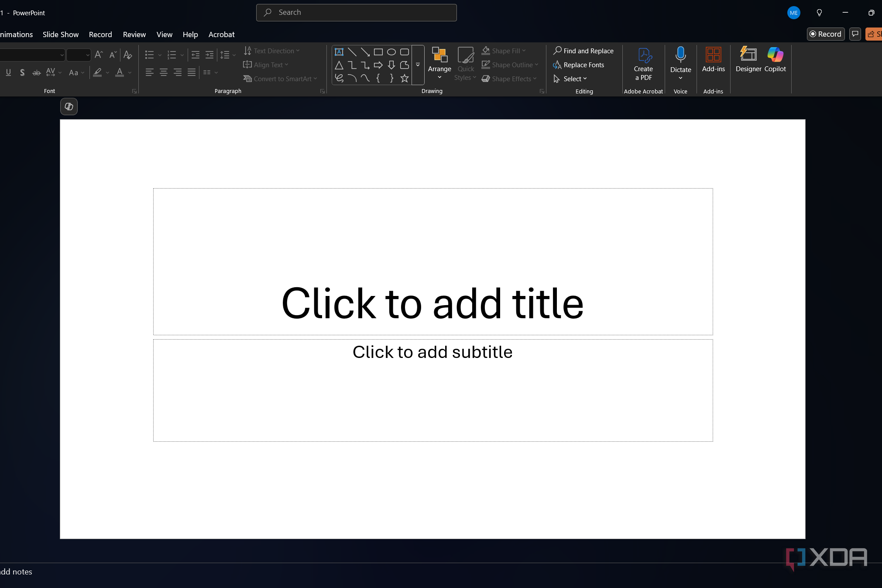This screenshot has height=588, width=882.
Task: Select the rectangle shape
Action: coord(378,52)
